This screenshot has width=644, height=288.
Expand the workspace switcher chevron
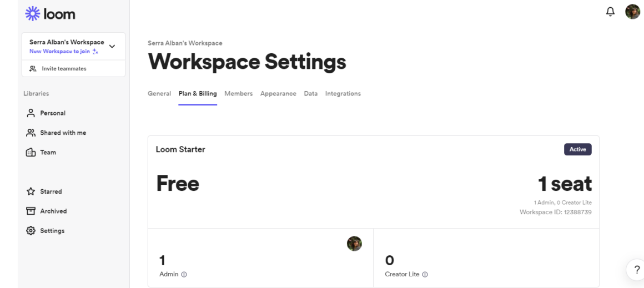[x=112, y=47]
